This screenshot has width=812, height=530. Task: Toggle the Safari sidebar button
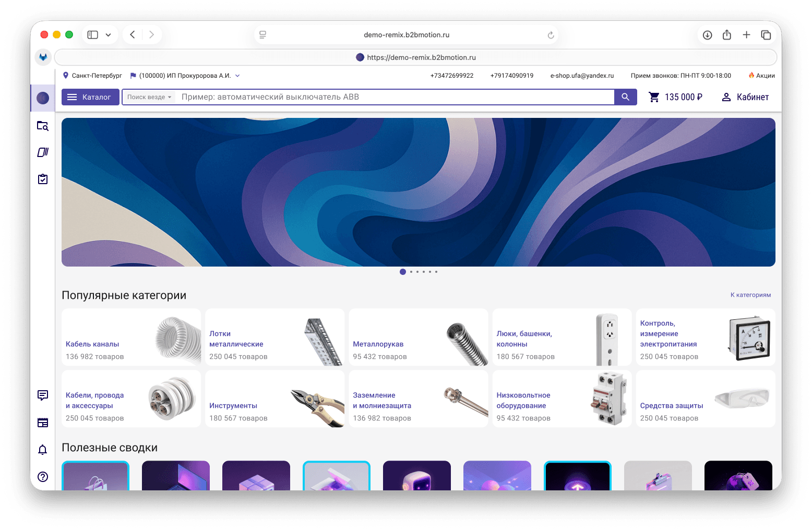point(93,35)
